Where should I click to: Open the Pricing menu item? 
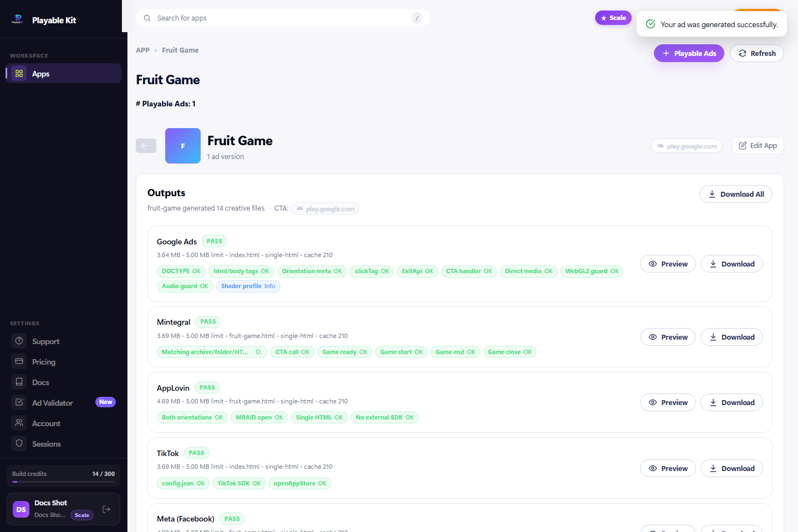click(63, 361)
